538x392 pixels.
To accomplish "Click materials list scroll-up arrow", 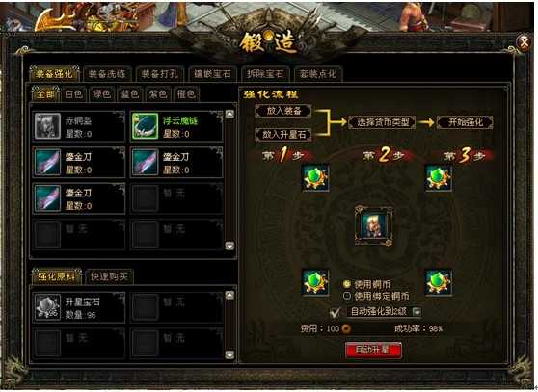I will (229, 295).
